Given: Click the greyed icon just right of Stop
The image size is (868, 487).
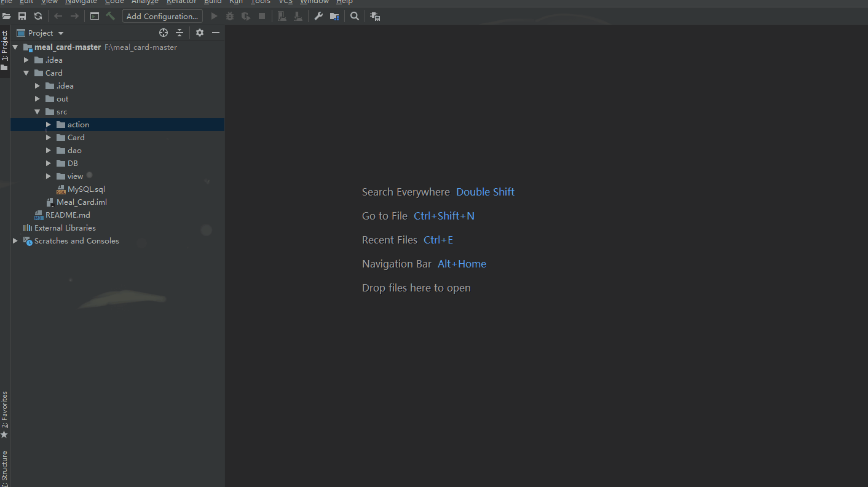Looking at the screenshot, I should tap(282, 16).
